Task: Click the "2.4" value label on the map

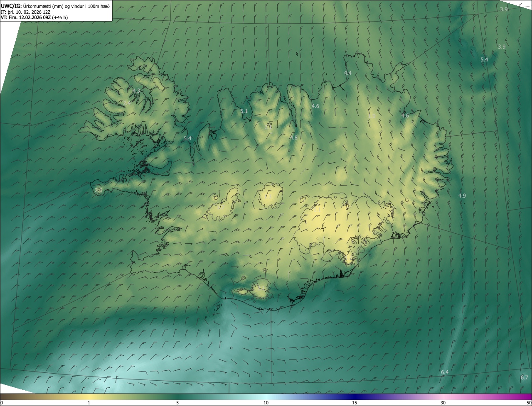Action: point(127,103)
